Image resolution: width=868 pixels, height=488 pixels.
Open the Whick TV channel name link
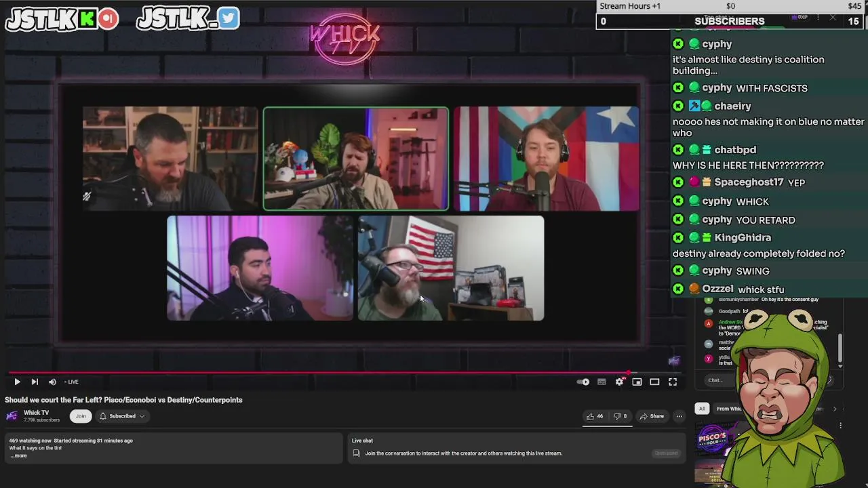click(x=37, y=413)
